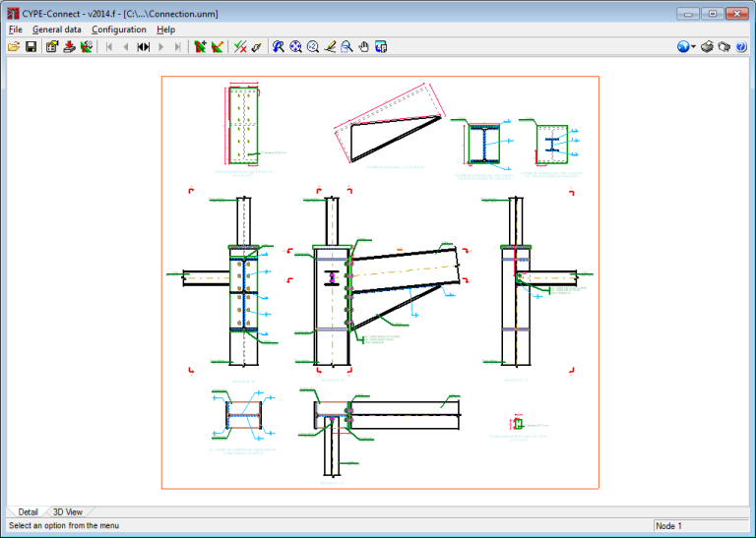
Task: Click the screen and window icon after the hand tool
Action: click(381, 47)
